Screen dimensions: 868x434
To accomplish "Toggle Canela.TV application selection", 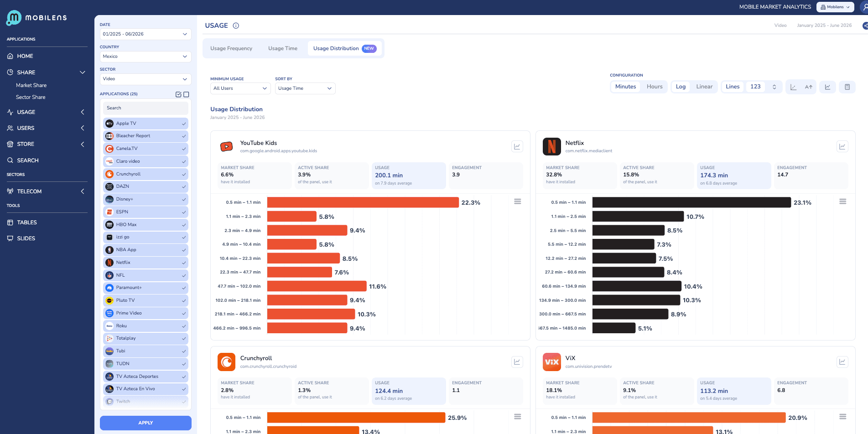I will (146, 149).
